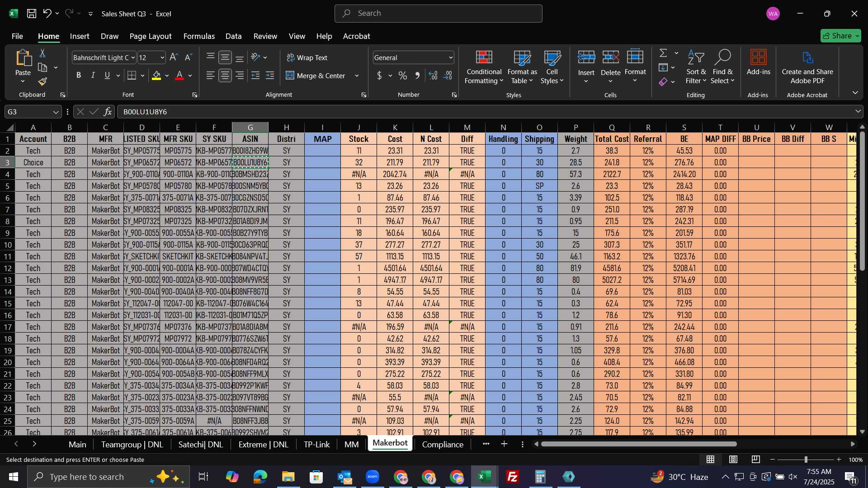Click the Delete cells button

click(610, 67)
